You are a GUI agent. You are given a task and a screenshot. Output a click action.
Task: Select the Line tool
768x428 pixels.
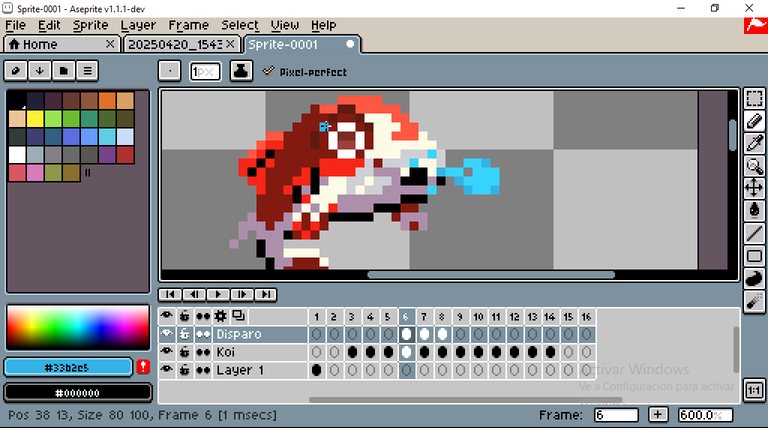point(754,233)
